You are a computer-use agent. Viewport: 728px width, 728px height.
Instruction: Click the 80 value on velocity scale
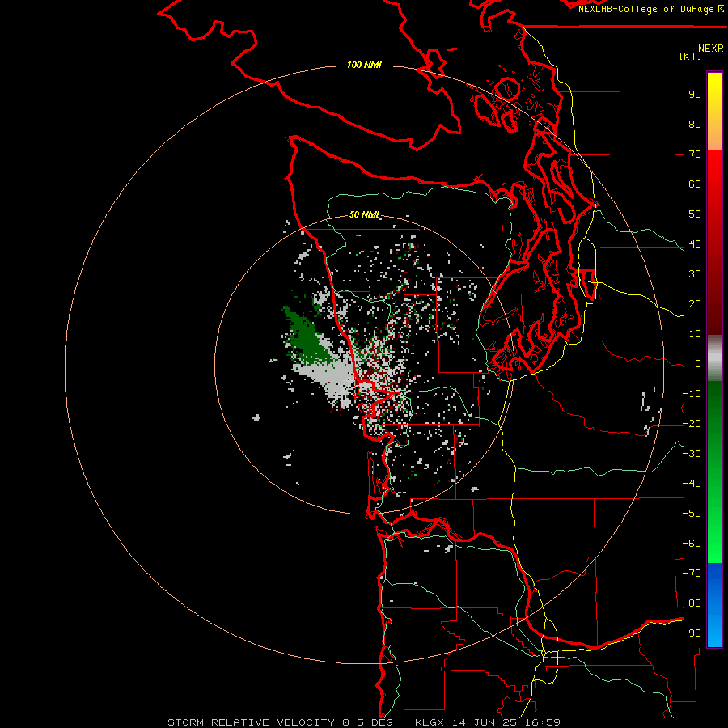click(695, 125)
